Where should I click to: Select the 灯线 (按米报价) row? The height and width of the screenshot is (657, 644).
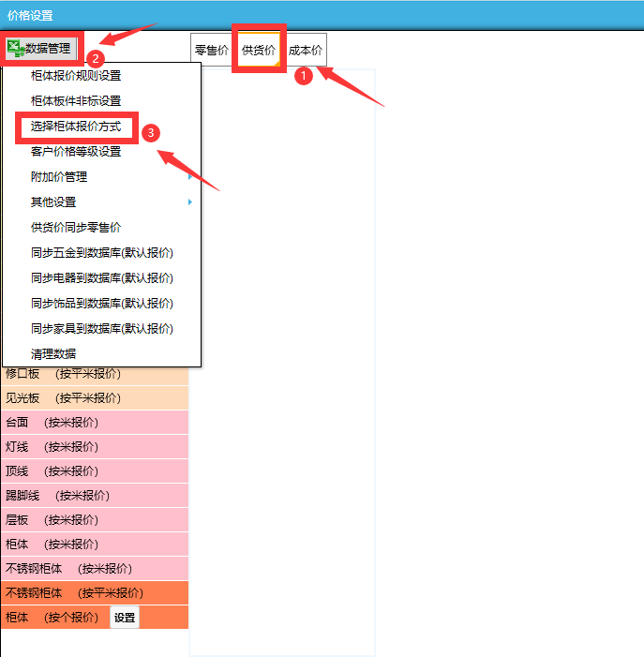click(x=95, y=447)
